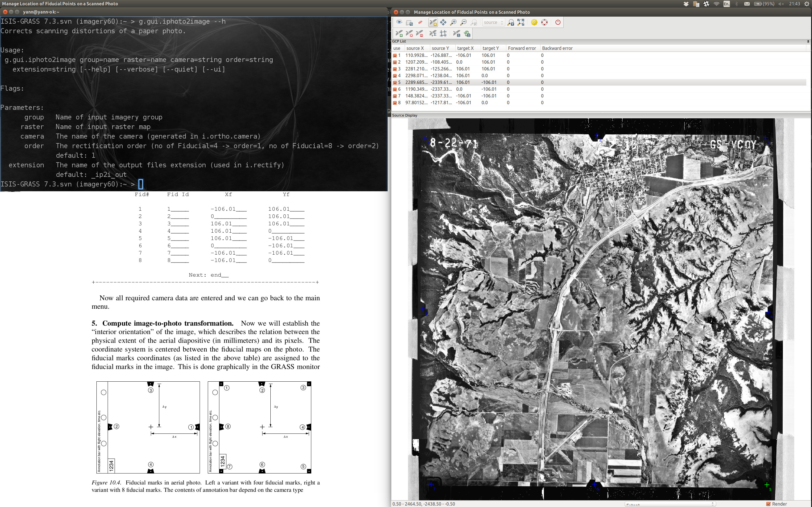Select the pan tool
The width and height of the screenshot is (812, 507).
point(443,22)
